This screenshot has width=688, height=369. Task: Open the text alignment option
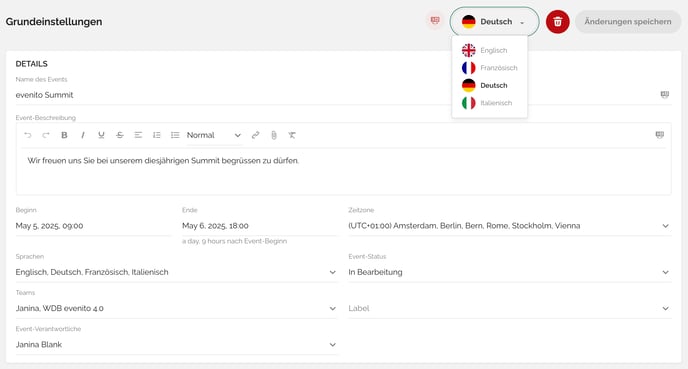[138, 135]
